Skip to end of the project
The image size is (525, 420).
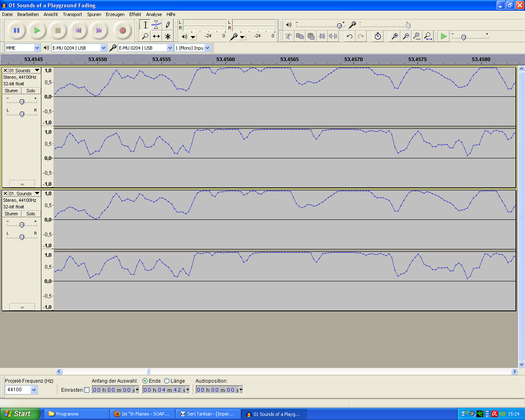pos(99,30)
